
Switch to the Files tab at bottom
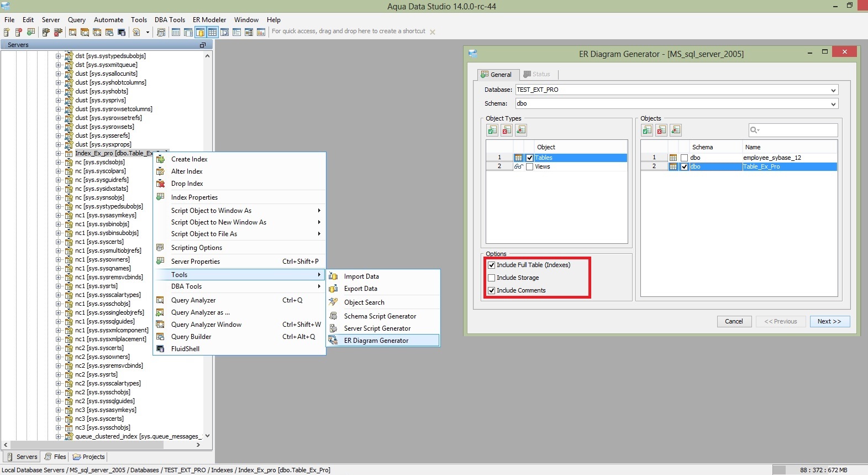(x=55, y=457)
